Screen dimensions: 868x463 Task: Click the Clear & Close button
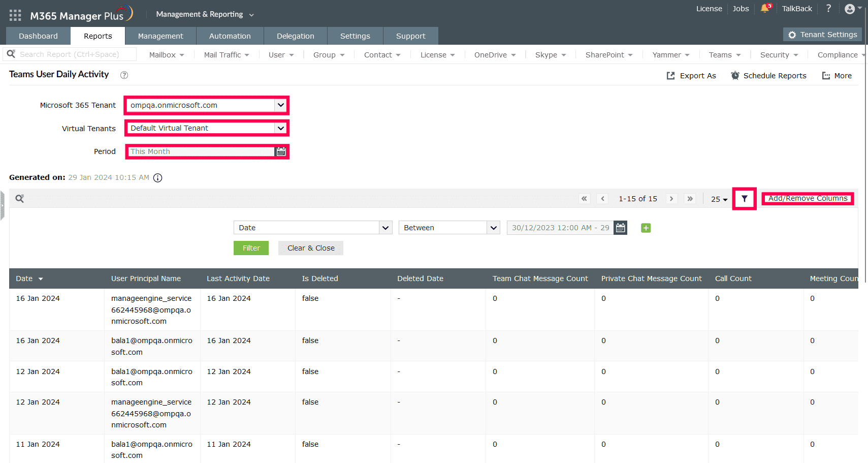coord(311,248)
